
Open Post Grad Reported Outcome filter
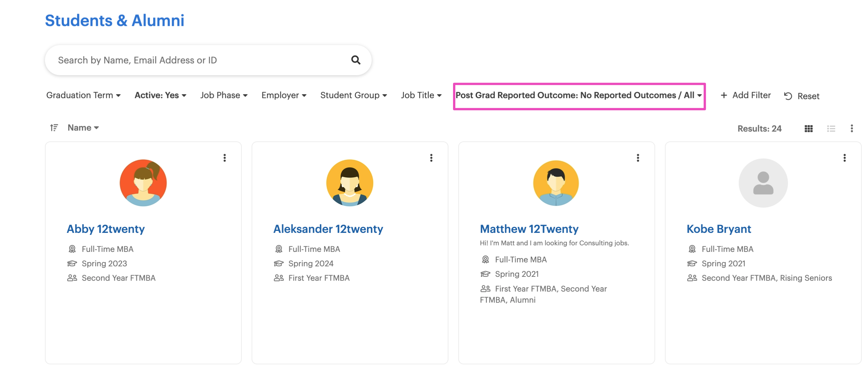[578, 95]
